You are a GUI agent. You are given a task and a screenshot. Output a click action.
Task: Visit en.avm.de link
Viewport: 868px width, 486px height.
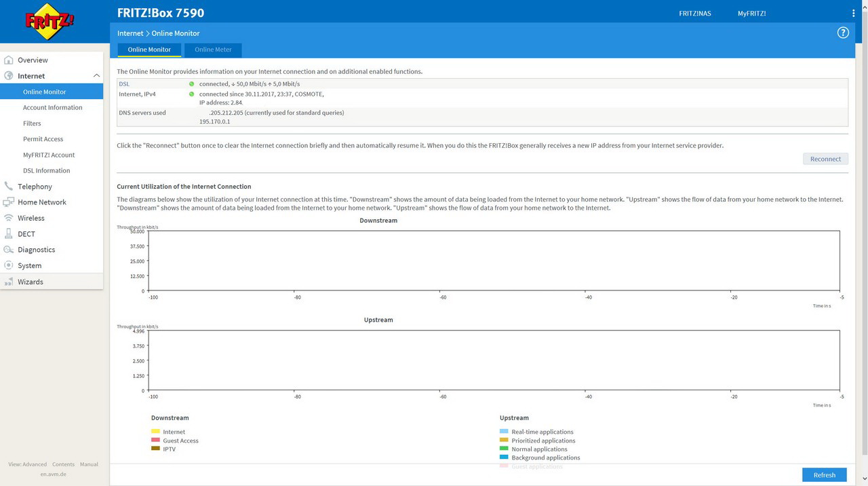(53, 474)
